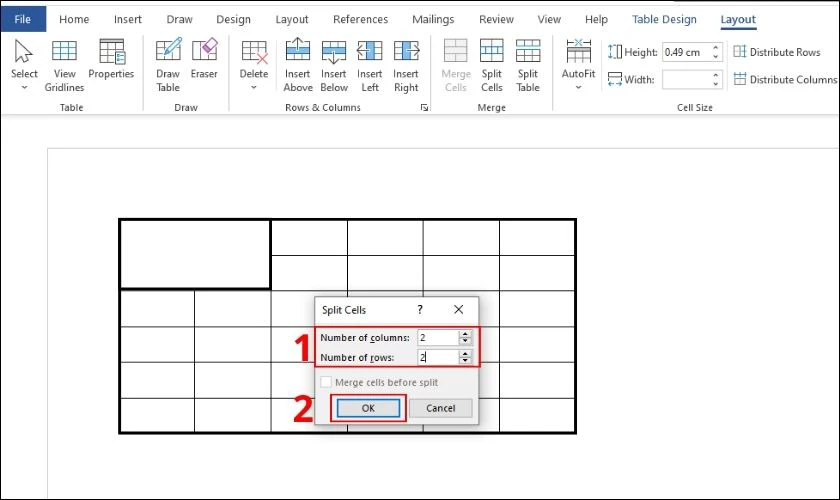Click Distribute Rows

(777, 52)
